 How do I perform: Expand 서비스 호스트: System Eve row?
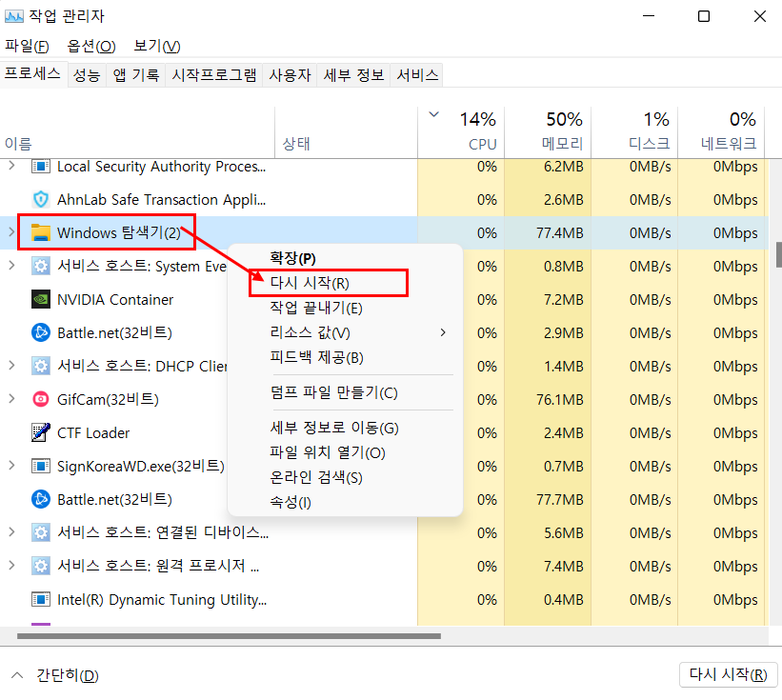click(11, 266)
